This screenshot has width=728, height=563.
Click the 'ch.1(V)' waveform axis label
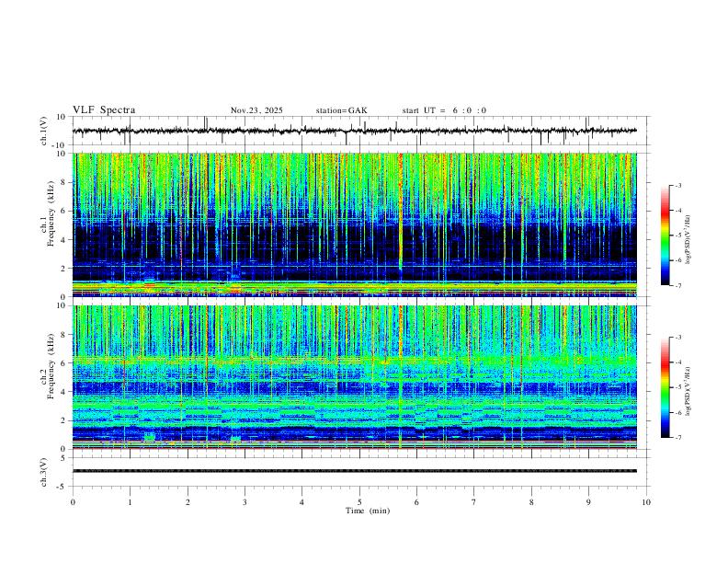pyautogui.click(x=43, y=131)
